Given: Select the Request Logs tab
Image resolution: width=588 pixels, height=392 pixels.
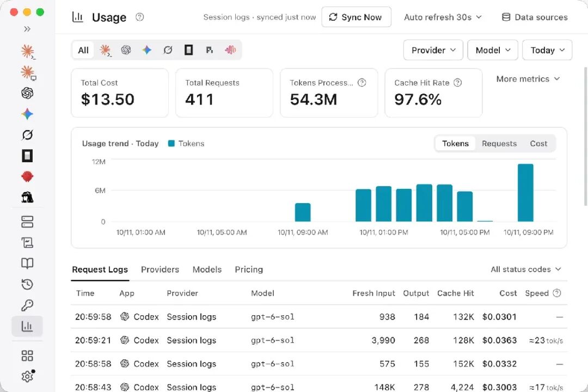Looking at the screenshot, I should 100,269.
